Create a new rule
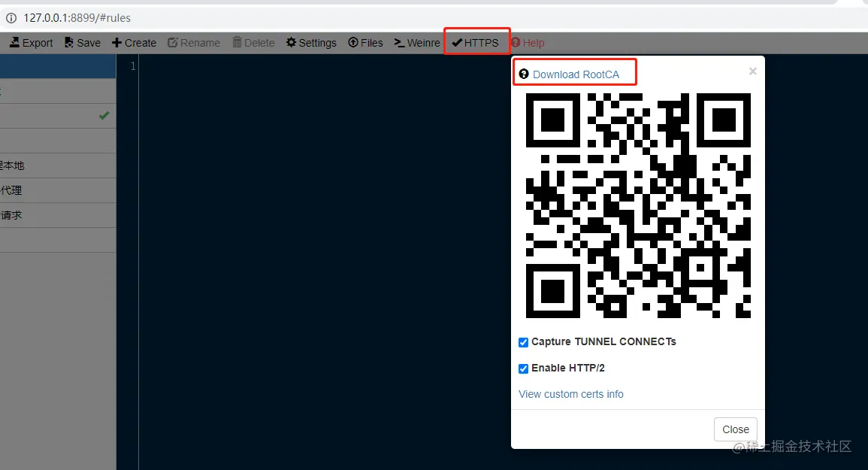Image resolution: width=868 pixels, height=470 pixels. pyautogui.click(x=134, y=43)
